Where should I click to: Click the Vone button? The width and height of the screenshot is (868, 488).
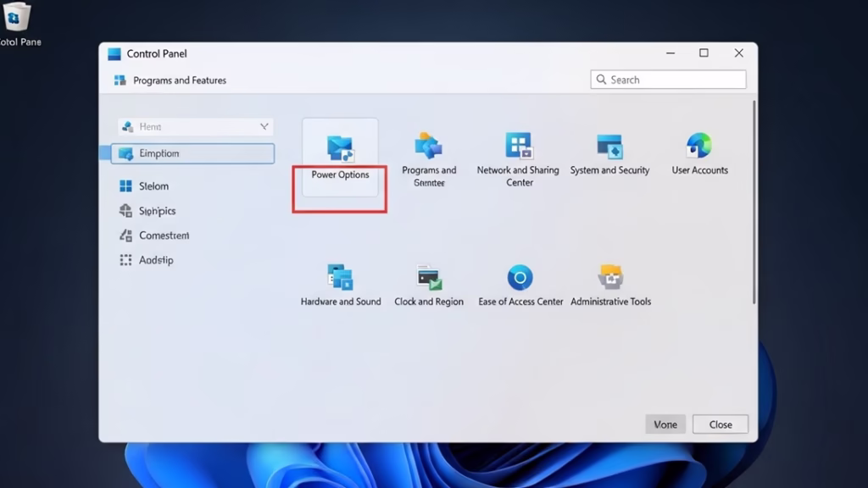click(665, 424)
